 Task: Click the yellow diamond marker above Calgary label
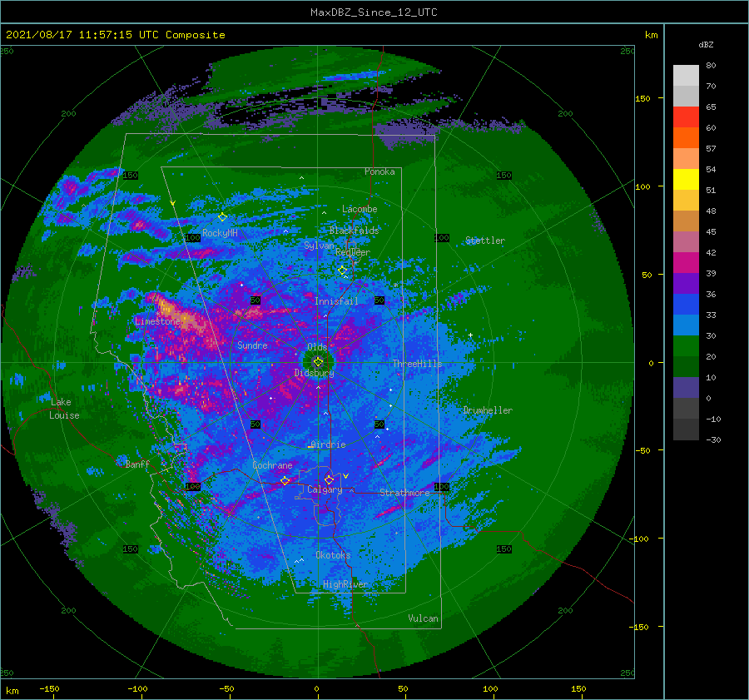pyautogui.click(x=329, y=479)
